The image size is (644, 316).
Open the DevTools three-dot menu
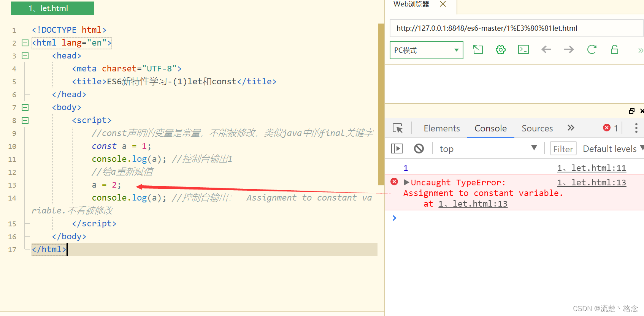click(636, 128)
